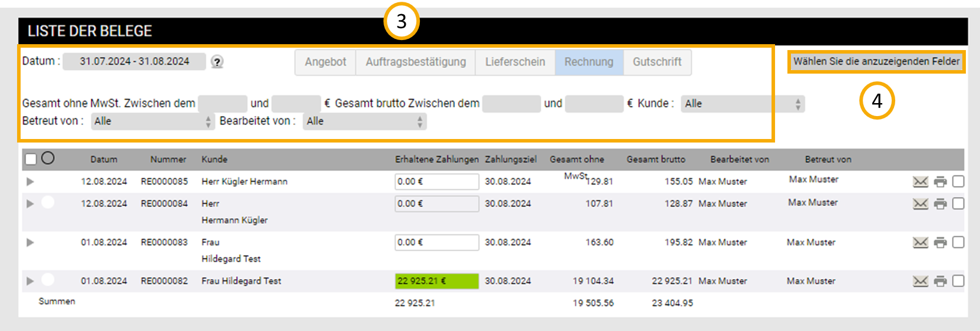Switch to the Angebot tab
The image size is (980, 331).
325,62
